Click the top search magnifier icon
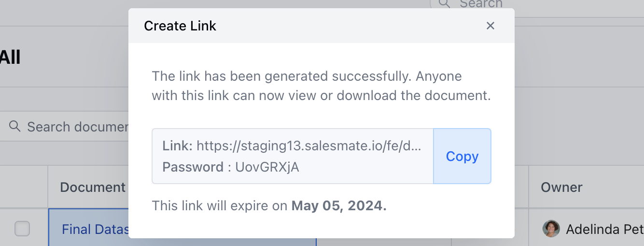This screenshot has width=644, height=246. tap(444, 3)
